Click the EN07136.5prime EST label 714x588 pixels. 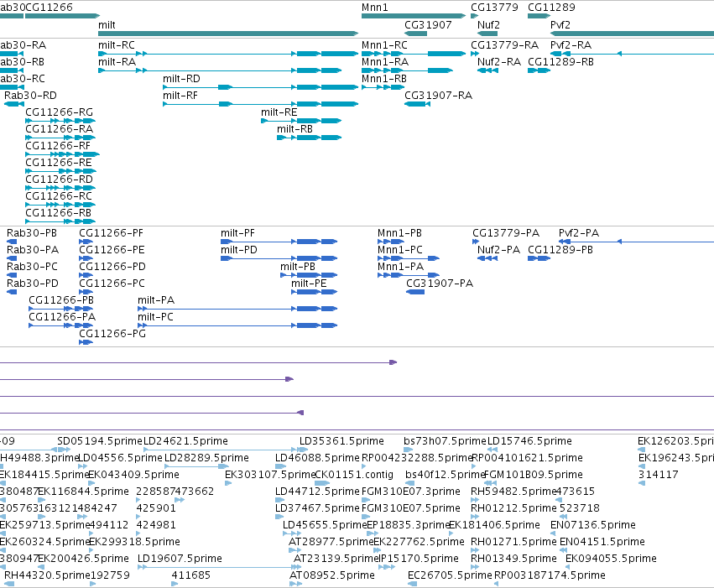[x=593, y=525]
